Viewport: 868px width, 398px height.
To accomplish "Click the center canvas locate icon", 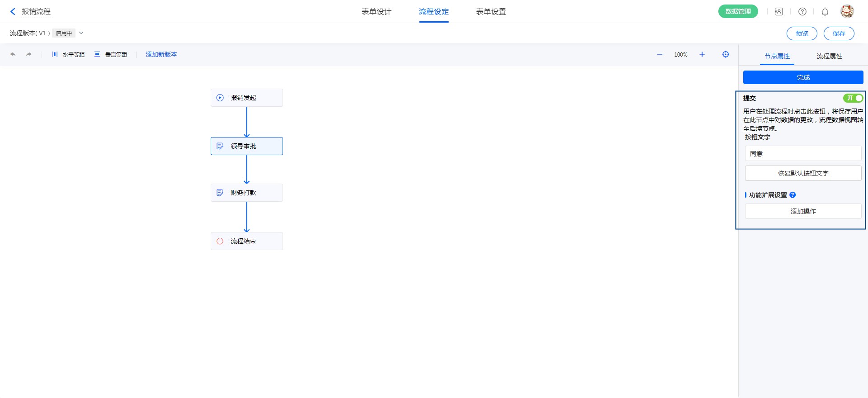I will pos(726,54).
